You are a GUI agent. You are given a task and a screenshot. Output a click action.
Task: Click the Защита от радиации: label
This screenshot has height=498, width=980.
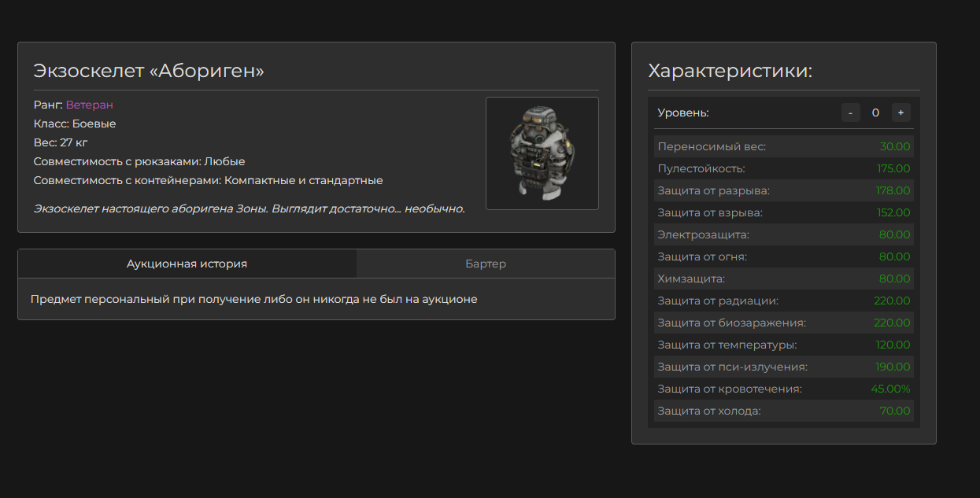pyautogui.click(x=718, y=301)
